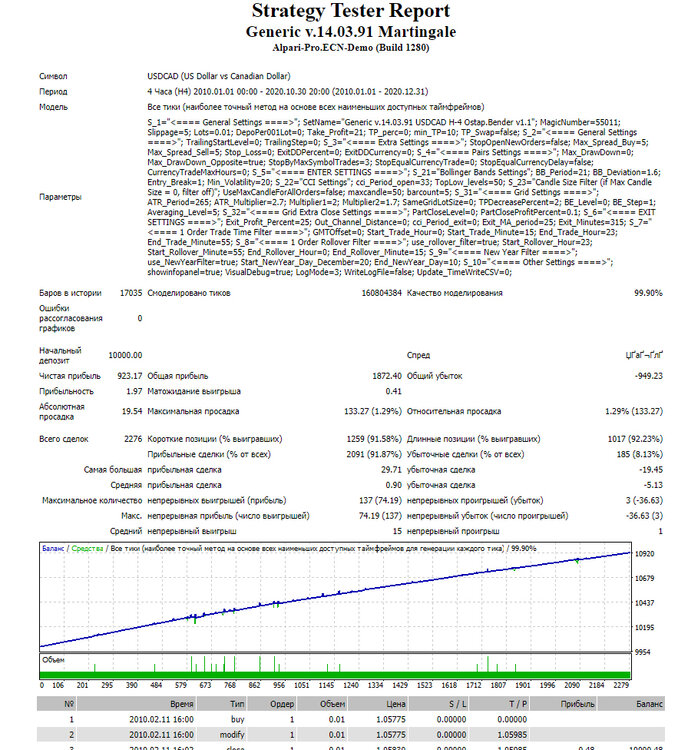This screenshot has height=750, width=678.
Task: Select the initial deposit '10000.00'
Action: 125,355
